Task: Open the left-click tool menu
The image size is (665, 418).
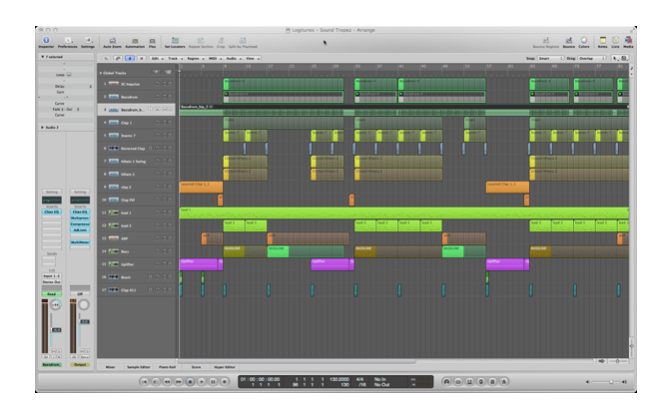Action: tap(615, 59)
